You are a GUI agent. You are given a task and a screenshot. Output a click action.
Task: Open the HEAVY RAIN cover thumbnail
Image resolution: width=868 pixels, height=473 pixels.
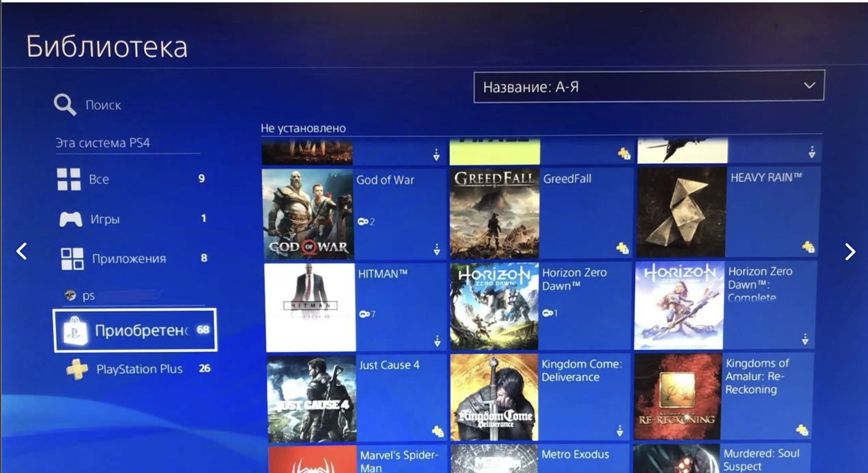click(x=681, y=213)
